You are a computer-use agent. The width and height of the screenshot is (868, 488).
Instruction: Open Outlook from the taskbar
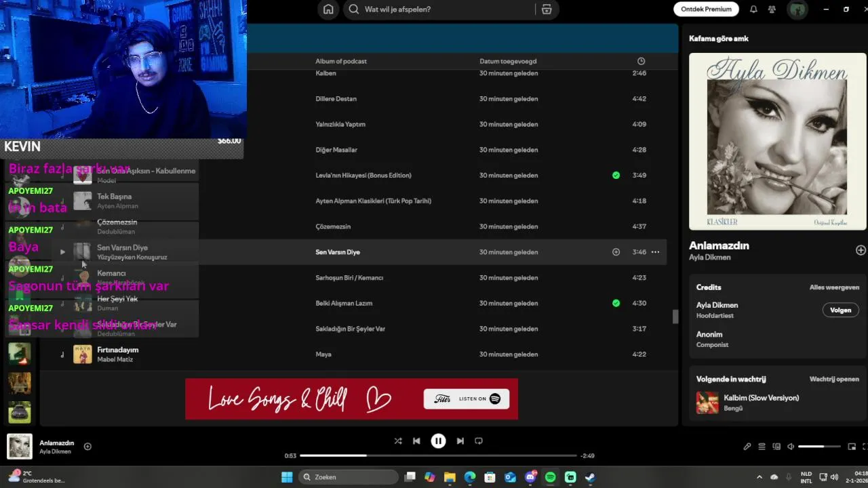(x=510, y=477)
